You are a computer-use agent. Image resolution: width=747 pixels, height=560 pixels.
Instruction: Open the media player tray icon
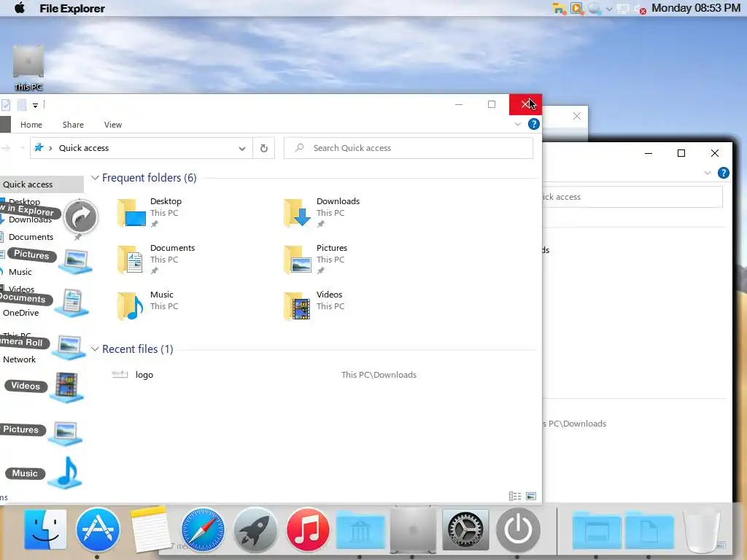tap(577, 9)
